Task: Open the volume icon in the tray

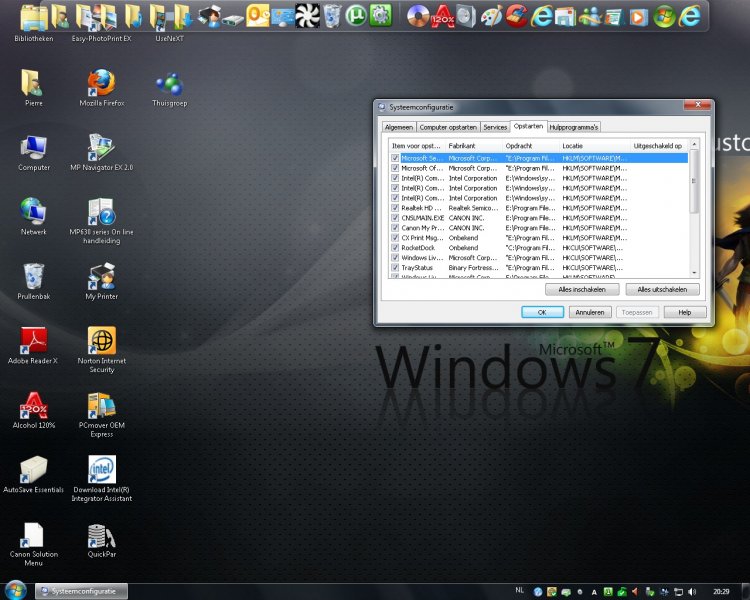Action: pos(692,592)
